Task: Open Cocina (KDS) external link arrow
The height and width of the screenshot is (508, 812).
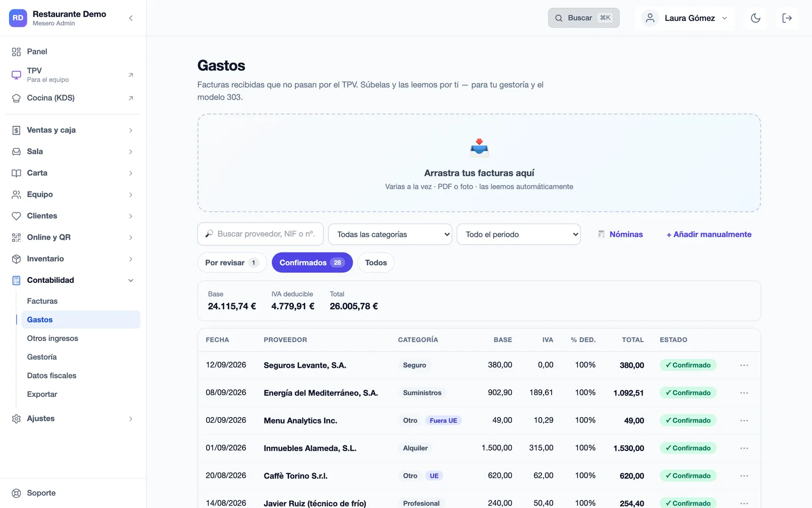Action: [x=131, y=98]
